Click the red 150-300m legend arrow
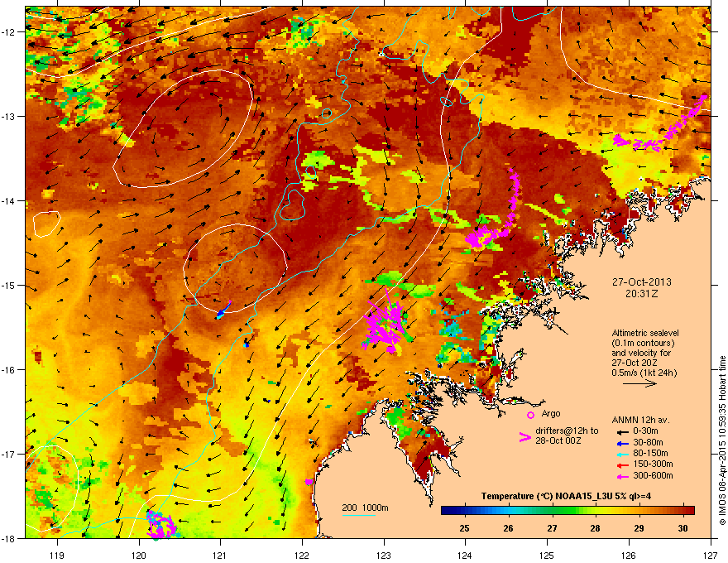The image size is (728, 563). tap(622, 465)
